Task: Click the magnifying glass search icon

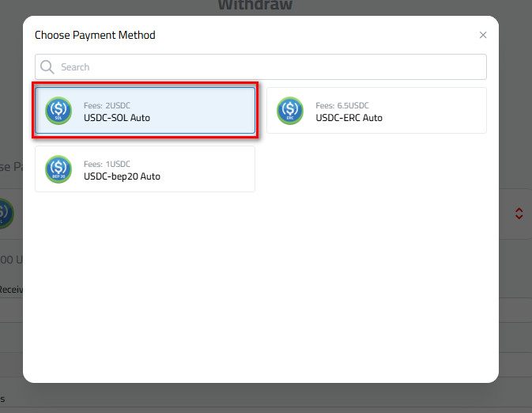Action: pos(47,67)
